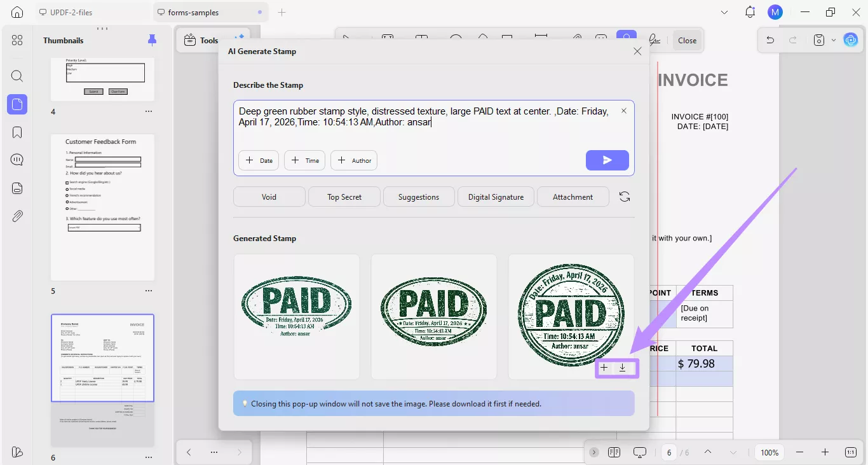Open the tab list dropdown arrow
This screenshot has width=868, height=465.
[724, 11]
